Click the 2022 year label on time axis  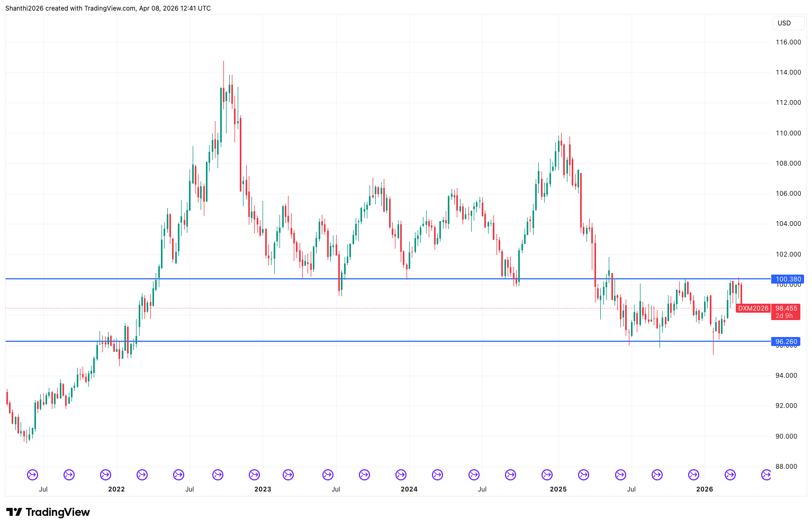[116, 489]
